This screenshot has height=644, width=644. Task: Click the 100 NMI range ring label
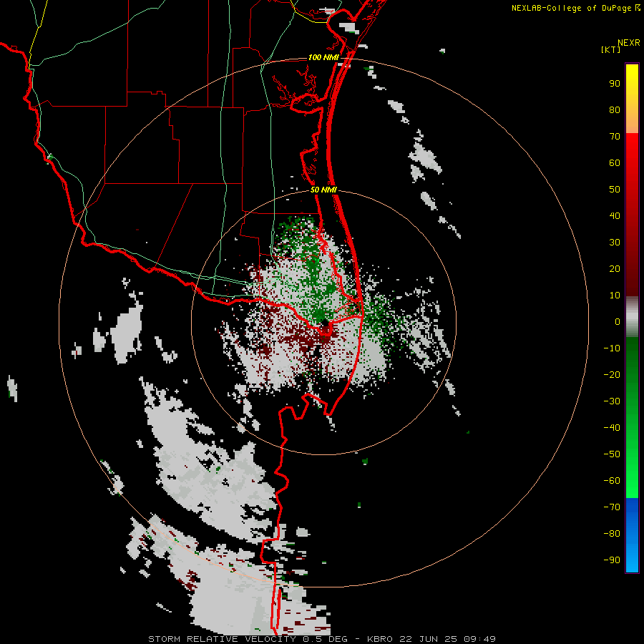click(323, 57)
